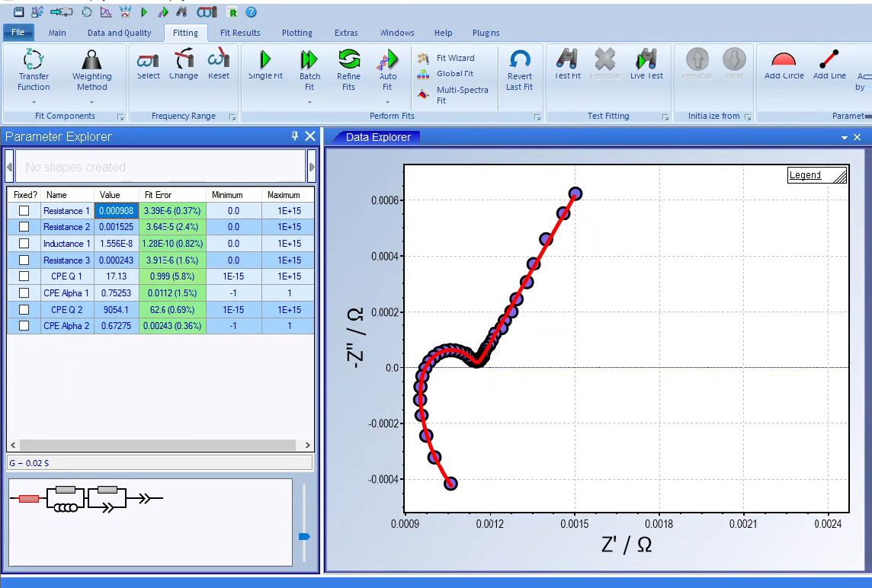
Task: Open the Plugins ribbon tab
Action: (486, 33)
